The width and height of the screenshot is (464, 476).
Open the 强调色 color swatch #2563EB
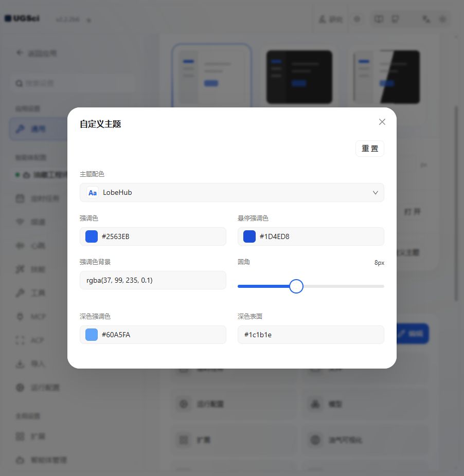pos(92,236)
